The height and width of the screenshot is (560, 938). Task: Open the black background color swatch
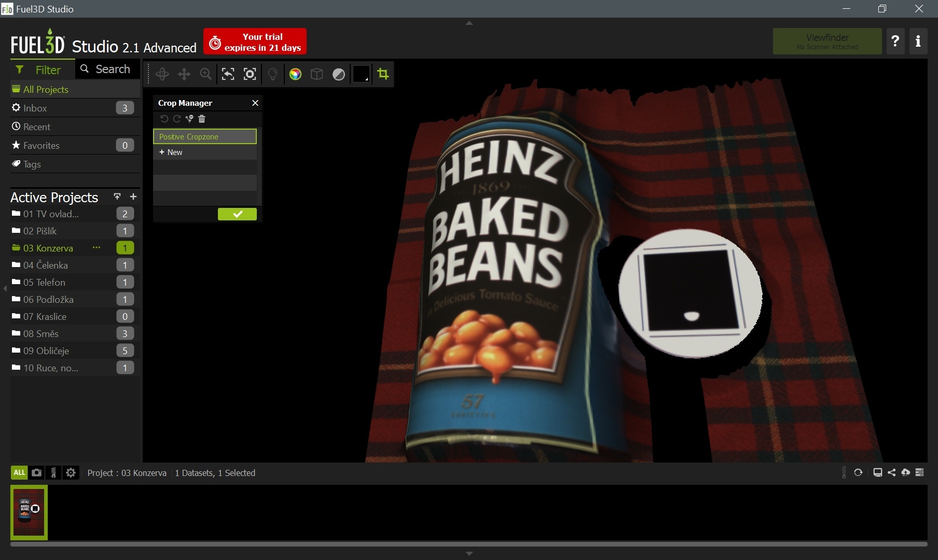click(361, 74)
